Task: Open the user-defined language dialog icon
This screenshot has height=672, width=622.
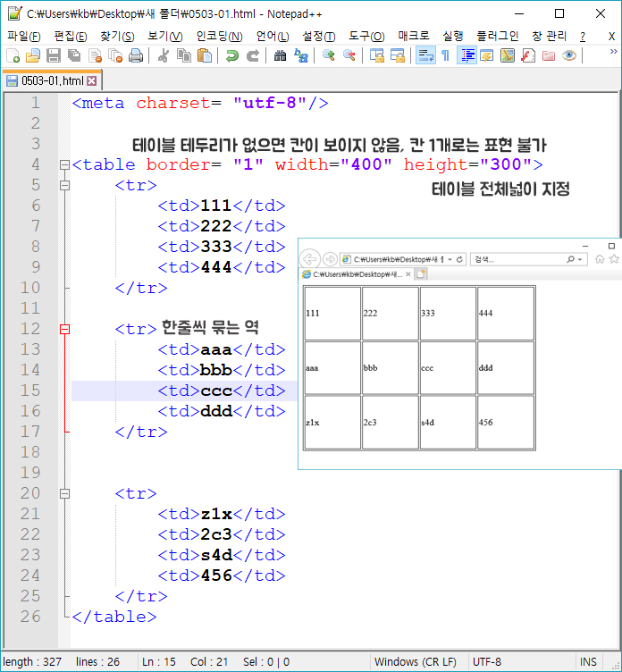Action: pyautogui.click(x=487, y=55)
